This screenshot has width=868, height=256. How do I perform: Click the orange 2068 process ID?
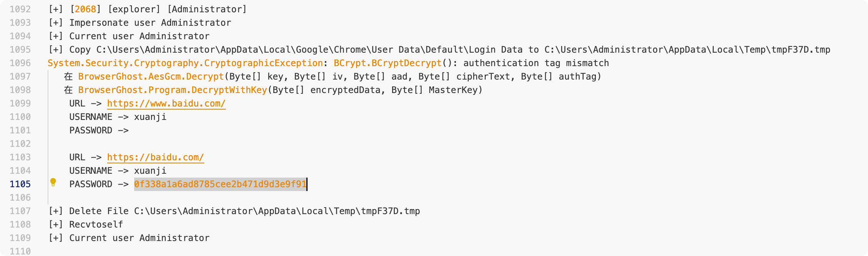pos(85,9)
